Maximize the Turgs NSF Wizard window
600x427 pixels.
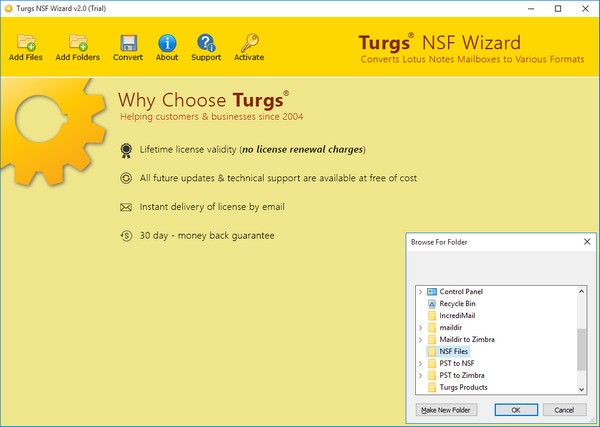(x=558, y=8)
